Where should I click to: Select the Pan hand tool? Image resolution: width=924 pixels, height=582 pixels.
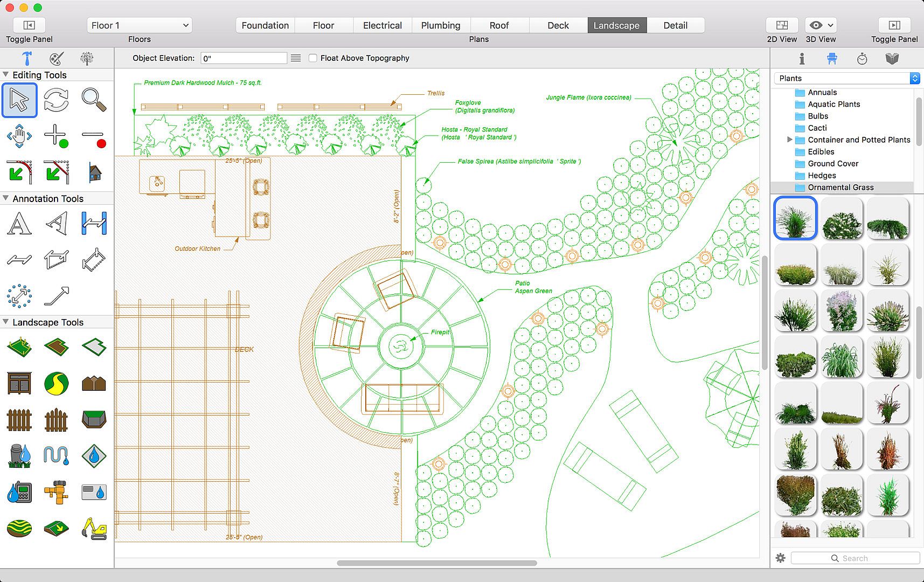[x=19, y=136]
